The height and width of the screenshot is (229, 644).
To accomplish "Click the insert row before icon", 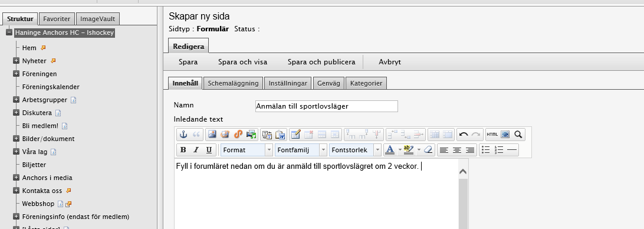I will [x=392, y=135].
